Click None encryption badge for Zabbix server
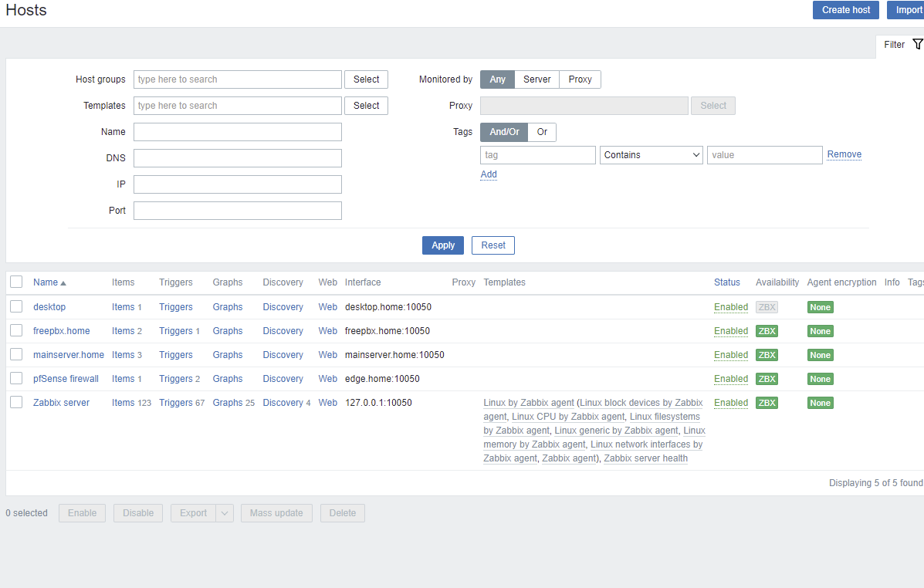Screen dimensions: 924x588 (820, 403)
